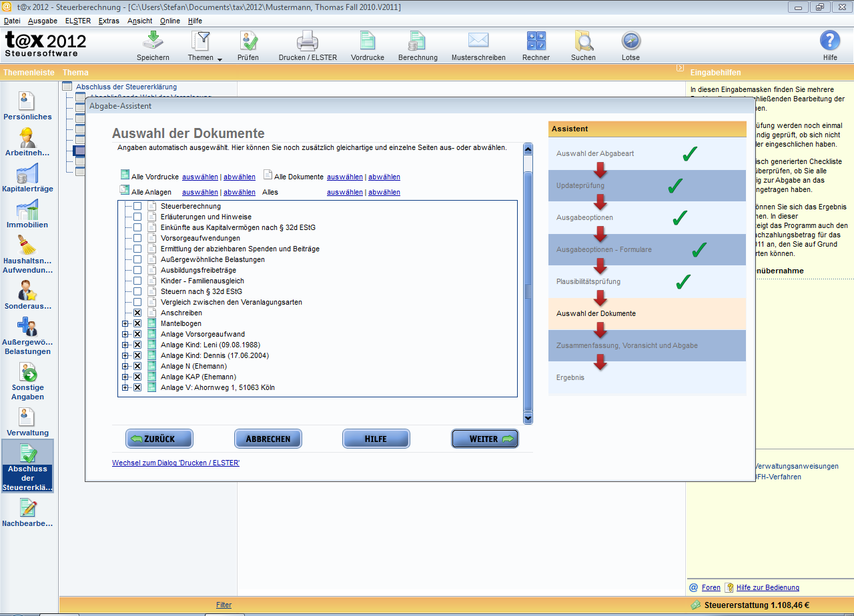This screenshot has height=616, width=854.
Task: Expand the Mantelbogen tree node
Action: (x=125, y=323)
